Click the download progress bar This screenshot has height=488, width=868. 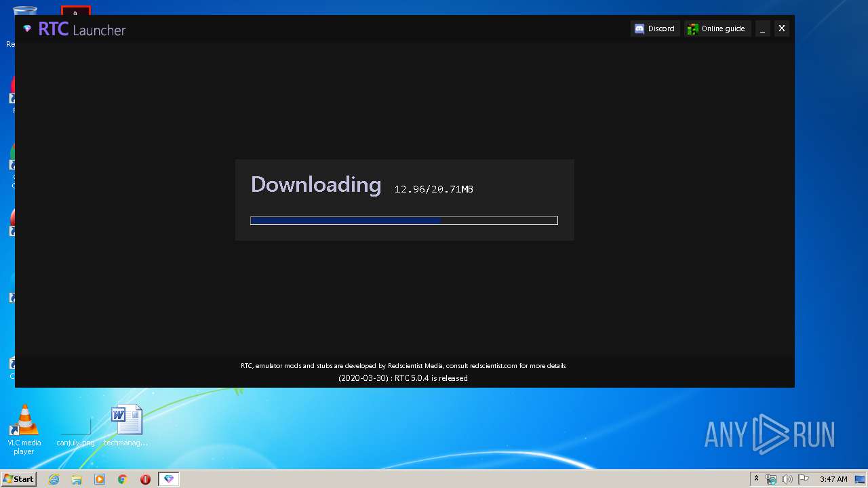coord(404,220)
